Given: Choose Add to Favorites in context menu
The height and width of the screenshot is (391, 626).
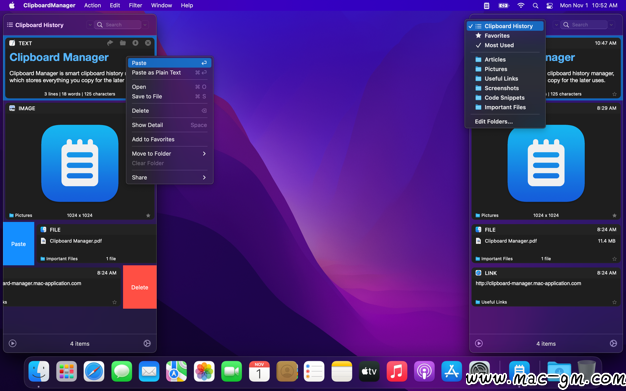Looking at the screenshot, I should (x=169, y=139).
